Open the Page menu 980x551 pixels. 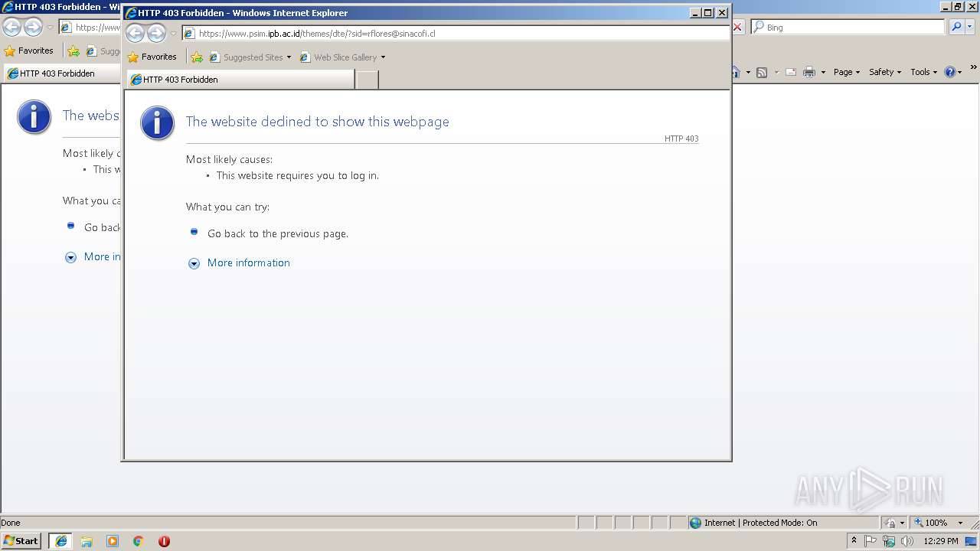point(847,72)
